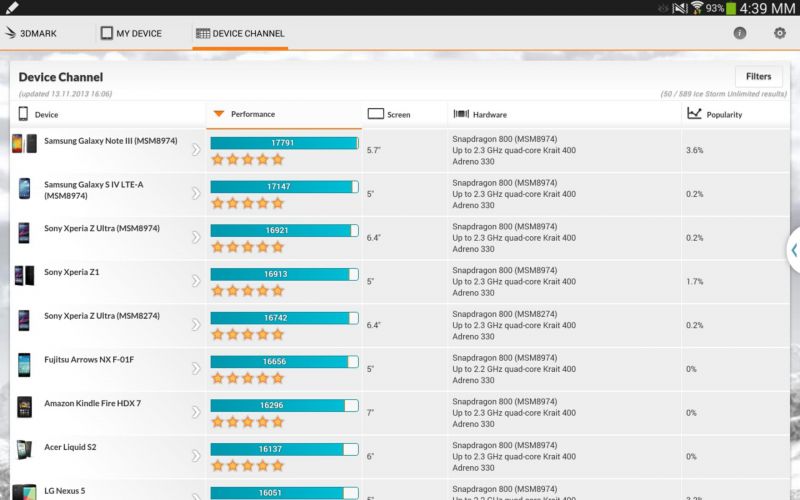The height and width of the screenshot is (500, 800).
Task: Tap Sony Xperia Z Ultra (MSM8274) thumbnail
Action: tap(24, 320)
